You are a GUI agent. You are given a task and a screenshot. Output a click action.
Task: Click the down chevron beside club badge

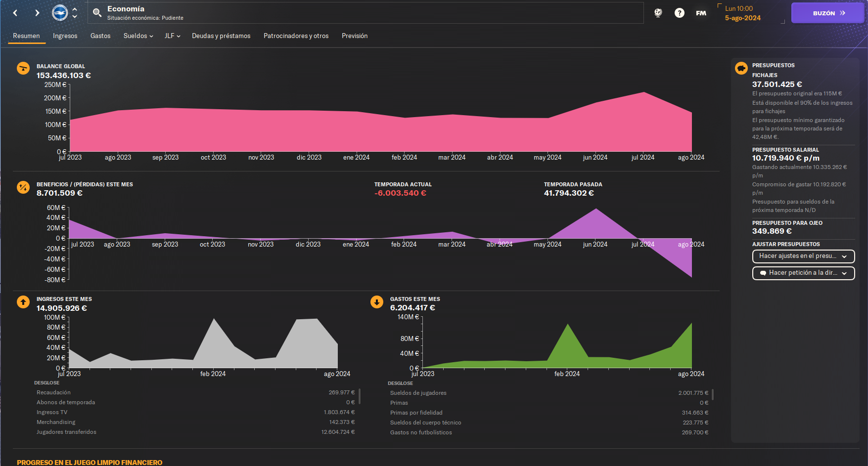75,16
